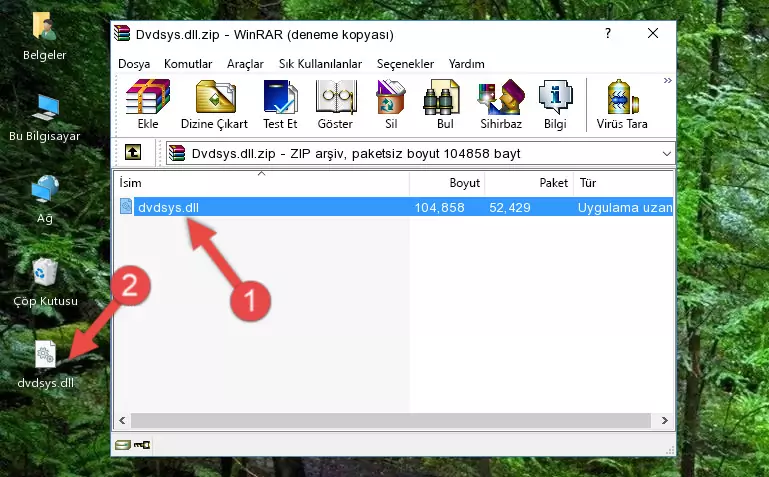This screenshot has width=769, height=477.
Task: Sort by the Boyut column header
Action: pyautogui.click(x=447, y=183)
